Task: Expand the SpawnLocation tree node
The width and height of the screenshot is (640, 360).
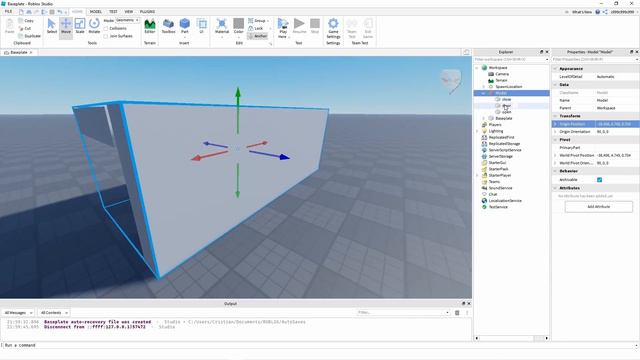Action: point(484,87)
